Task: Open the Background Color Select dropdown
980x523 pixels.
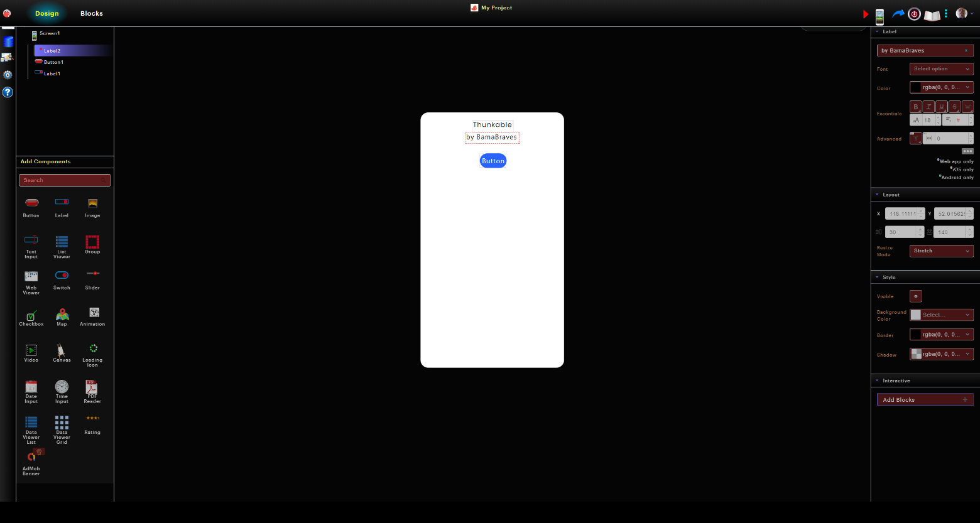Action: 942,315
